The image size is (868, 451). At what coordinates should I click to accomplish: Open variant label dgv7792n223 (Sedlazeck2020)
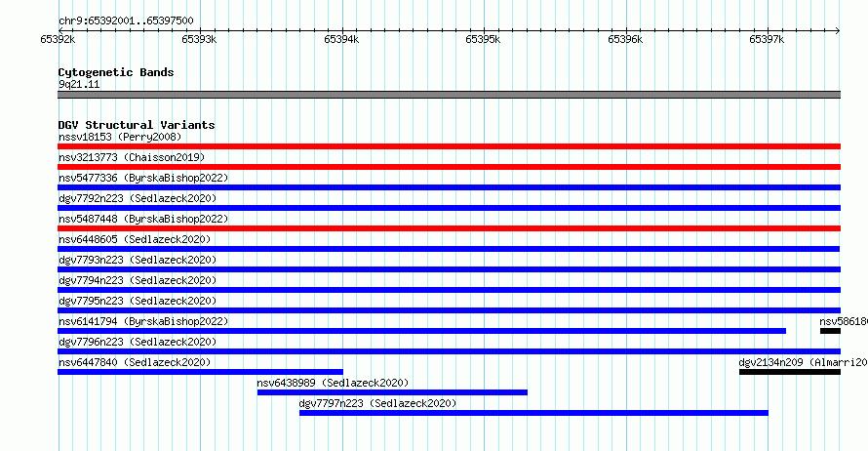pos(138,198)
